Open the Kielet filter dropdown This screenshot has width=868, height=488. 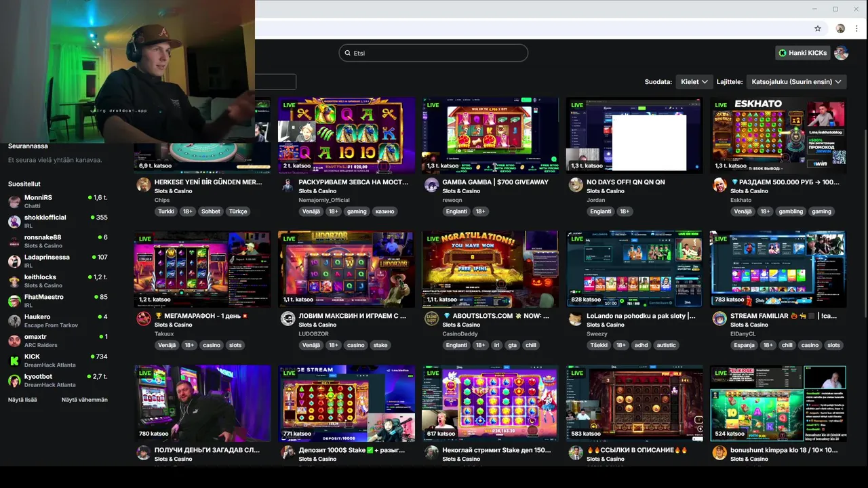[694, 82]
